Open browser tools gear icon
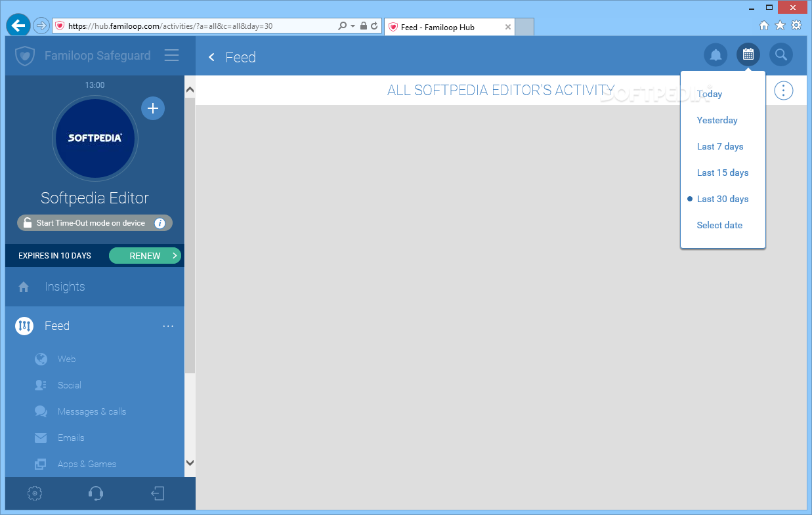The image size is (812, 515). pyautogui.click(x=796, y=26)
